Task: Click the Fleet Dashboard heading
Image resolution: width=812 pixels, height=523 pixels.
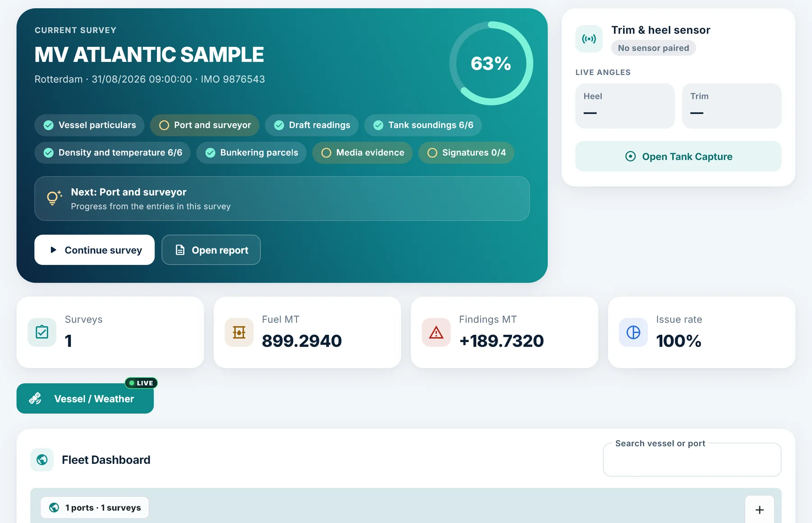Action: tap(106, 460)
